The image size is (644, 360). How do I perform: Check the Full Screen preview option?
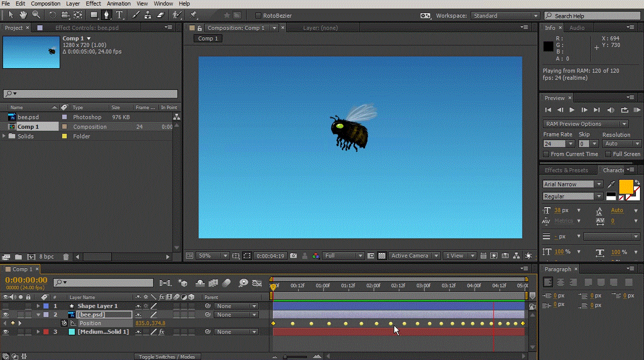pos(608,154)
